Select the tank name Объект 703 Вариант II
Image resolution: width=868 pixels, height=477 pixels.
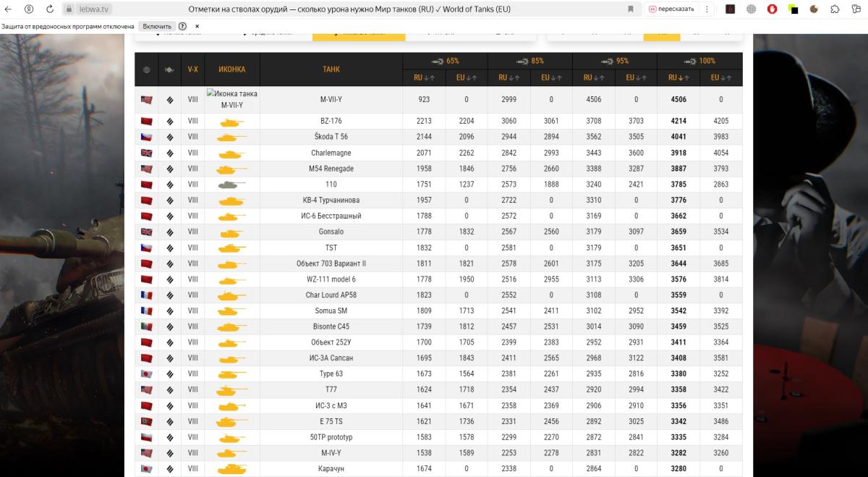(x=331, y=263)
